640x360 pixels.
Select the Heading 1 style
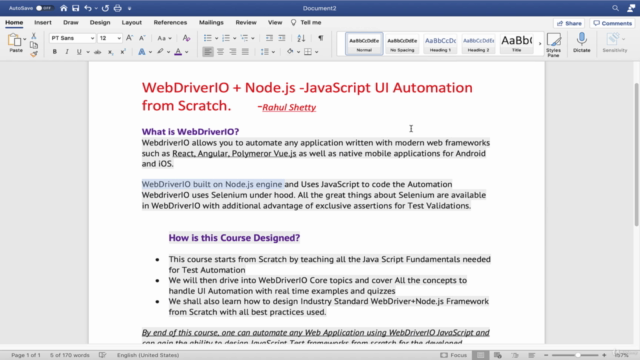pos(440,44)
